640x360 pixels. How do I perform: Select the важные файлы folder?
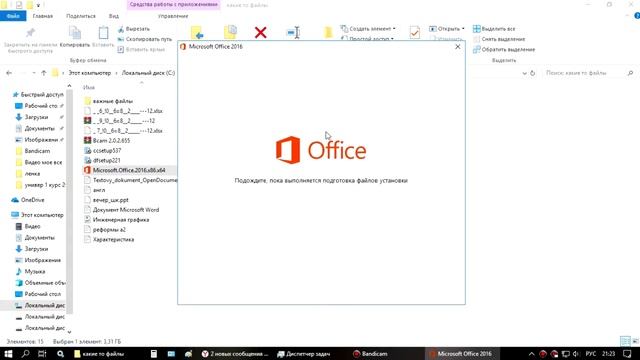(x=109, y=101)
